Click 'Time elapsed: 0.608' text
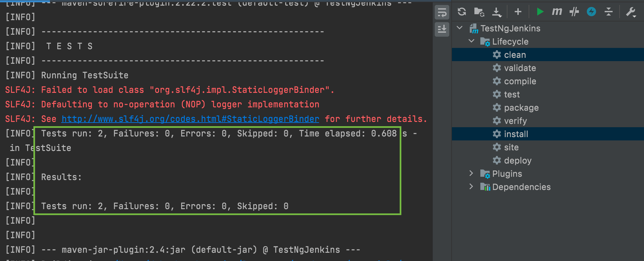The width and height of the screenshot is (644, 261). pyautogui.click(x=348, y=133)
